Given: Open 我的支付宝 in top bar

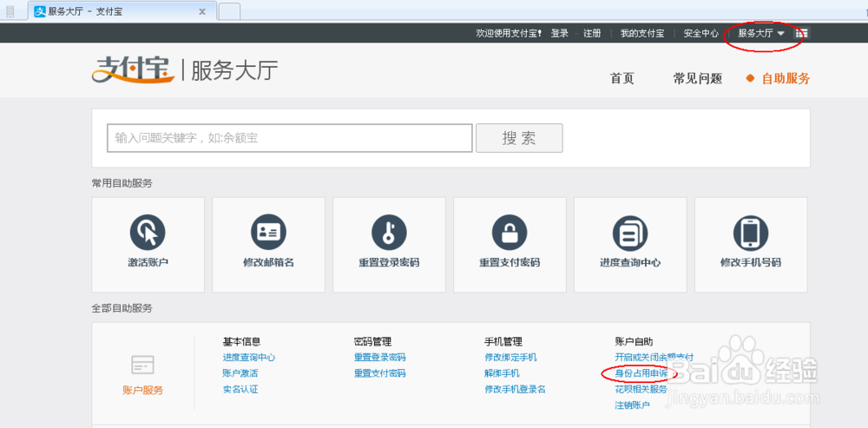Looking at the screenshot, I should tap(642, 33).
